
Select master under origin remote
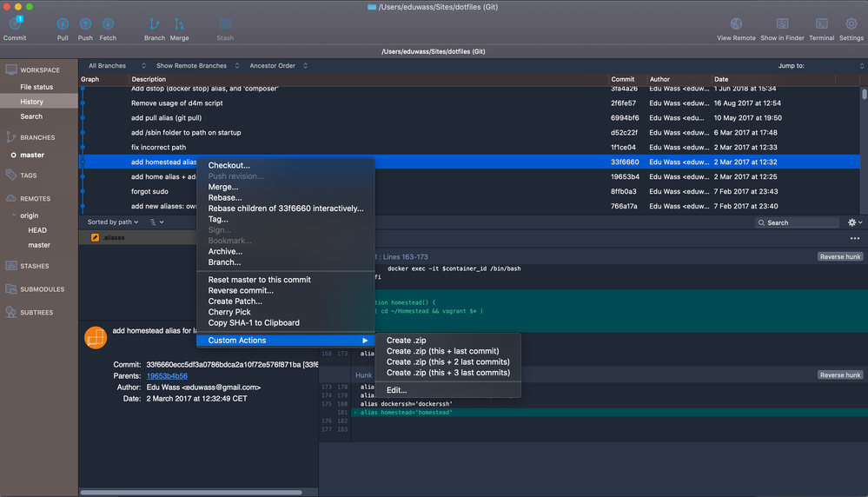tap(39, 245)
